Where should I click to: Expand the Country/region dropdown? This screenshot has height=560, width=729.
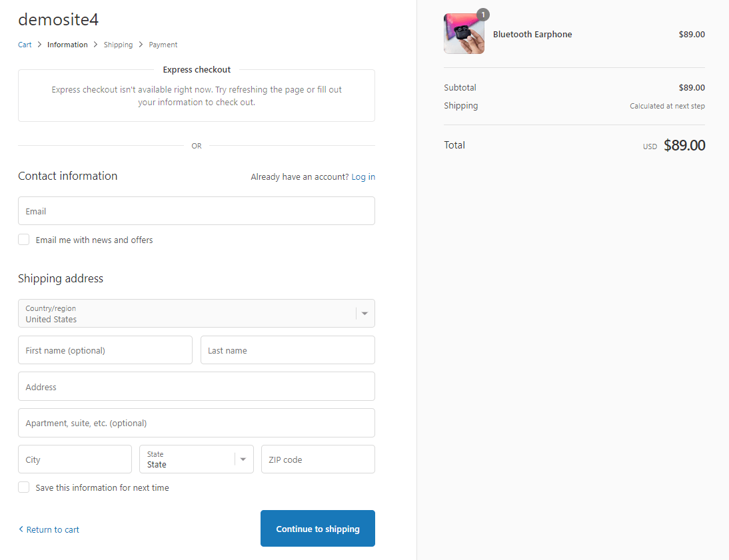tap(196, 313)
